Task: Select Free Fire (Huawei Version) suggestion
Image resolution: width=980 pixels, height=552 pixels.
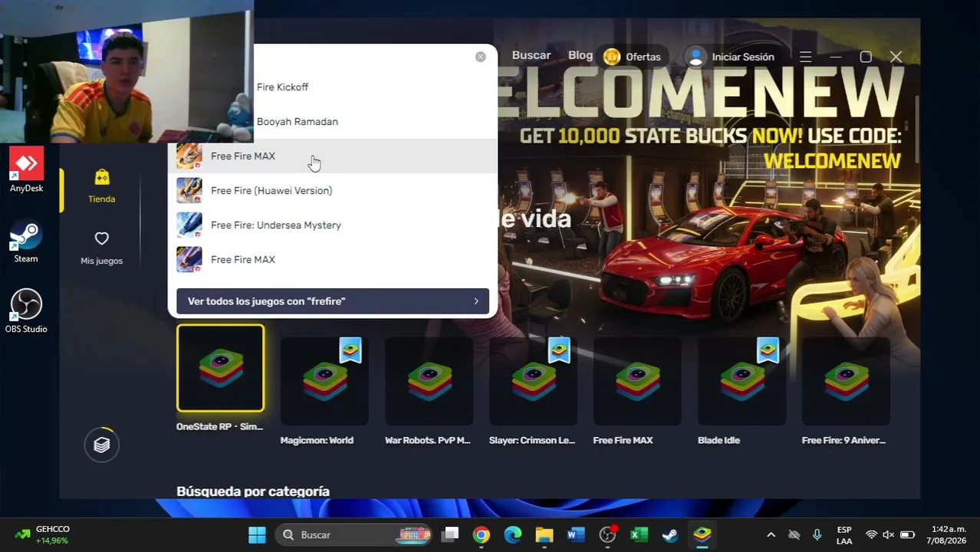Action: 333,190
